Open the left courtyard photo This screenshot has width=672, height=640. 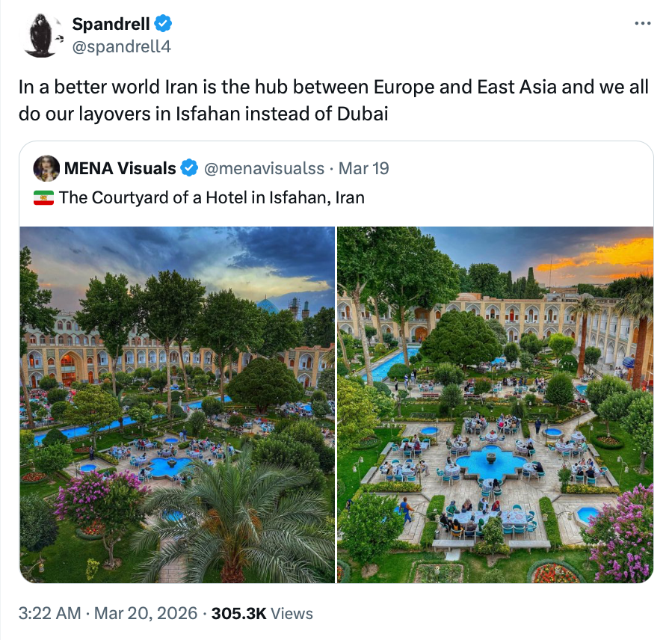point(177,404)
